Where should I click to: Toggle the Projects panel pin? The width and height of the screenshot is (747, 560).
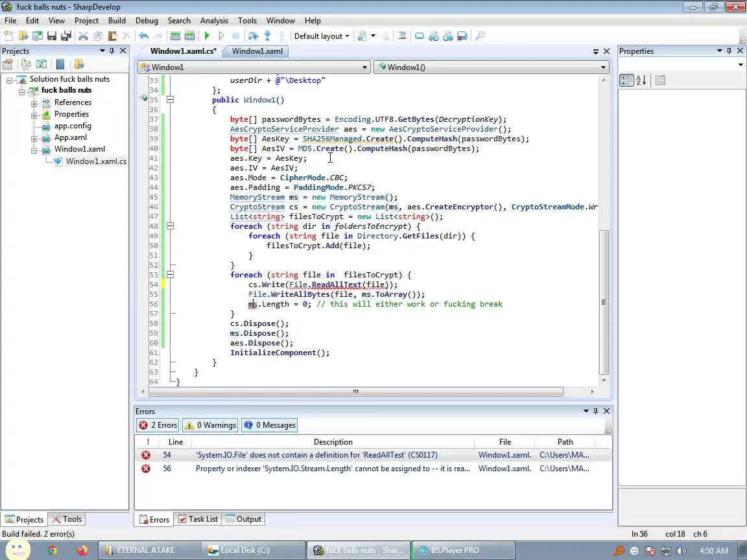tap(112, 51)
